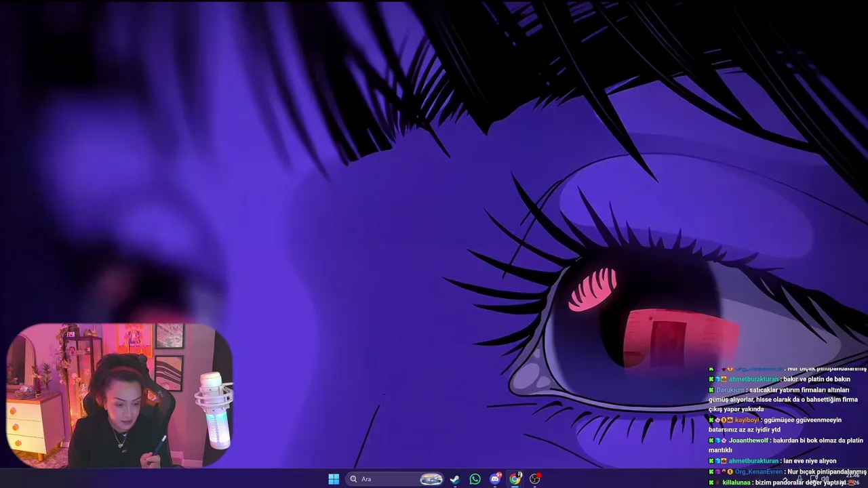Viewport: 868px width, 488px height.
Task: Click chat username Dorukium
Action: point(730,390)
